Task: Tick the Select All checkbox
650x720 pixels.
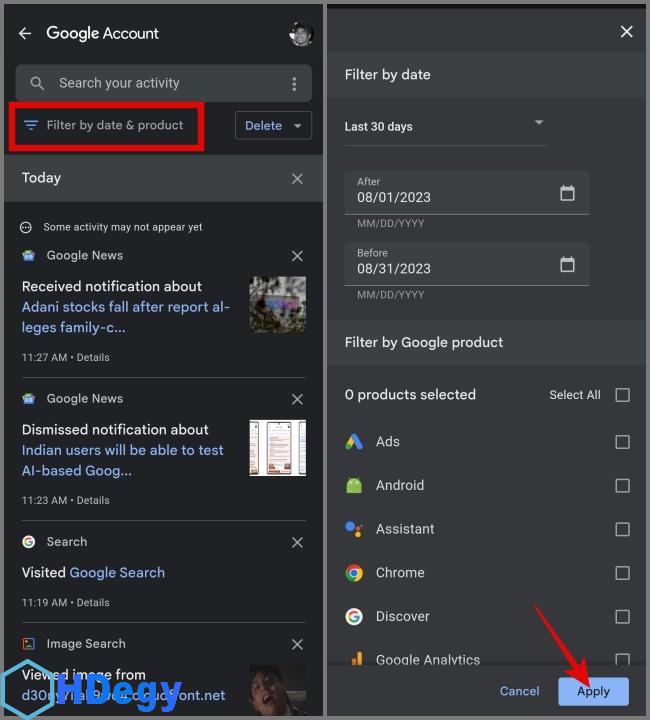Action: pyautogui.click(x=622, y=395)
